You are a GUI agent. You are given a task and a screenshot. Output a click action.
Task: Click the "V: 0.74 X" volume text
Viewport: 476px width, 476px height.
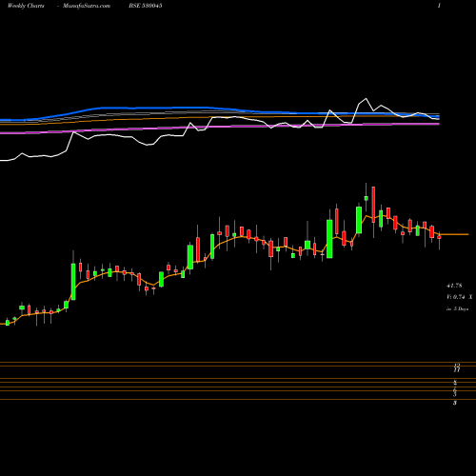[x=459, y=297]
